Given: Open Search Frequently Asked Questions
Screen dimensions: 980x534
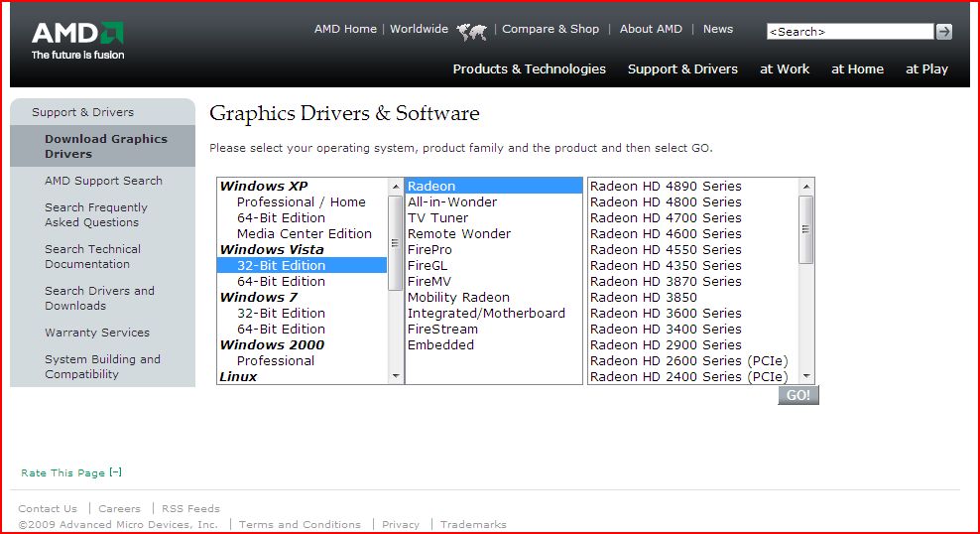Looking at the screenshot, I should click(95, 214).
